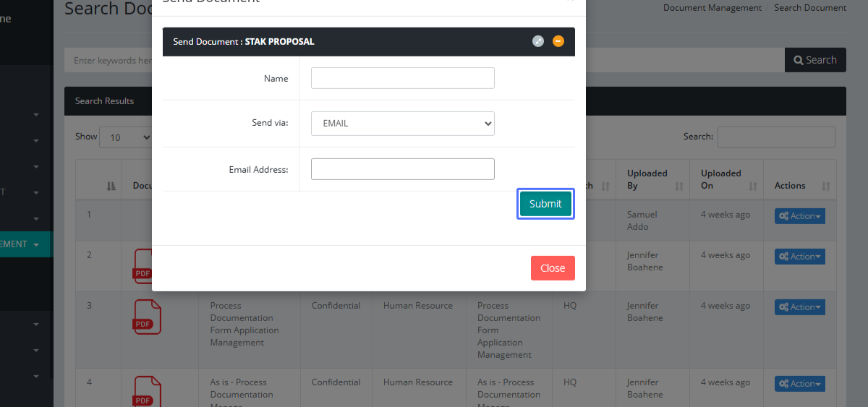Click sort icon on Actions column
Image resolution: width=868 pixels, height=407 pixels.
click(x=826, y=186)
